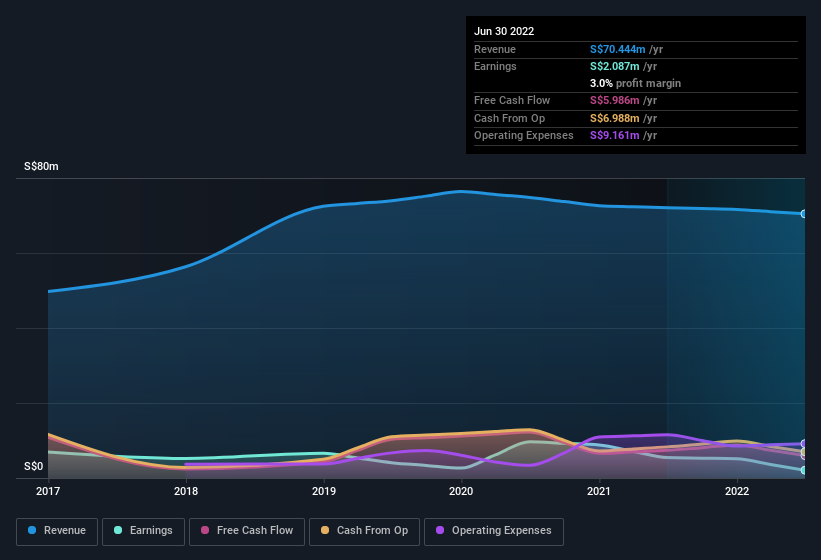This screenshot has height=560, width=821.
Task: Click the purple Operating Expenses endpoint marker
Action: (803, 444)
